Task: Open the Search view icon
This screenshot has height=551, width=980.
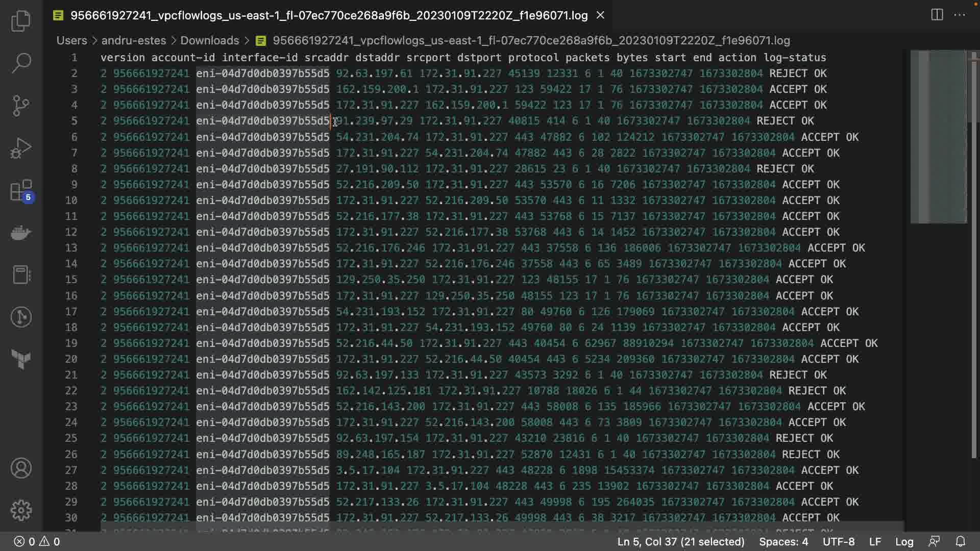Action: point(21,63)
